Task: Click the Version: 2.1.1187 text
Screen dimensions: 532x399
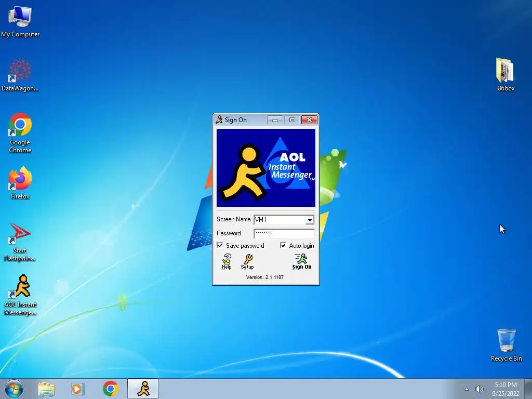Action: click(264, 277)
